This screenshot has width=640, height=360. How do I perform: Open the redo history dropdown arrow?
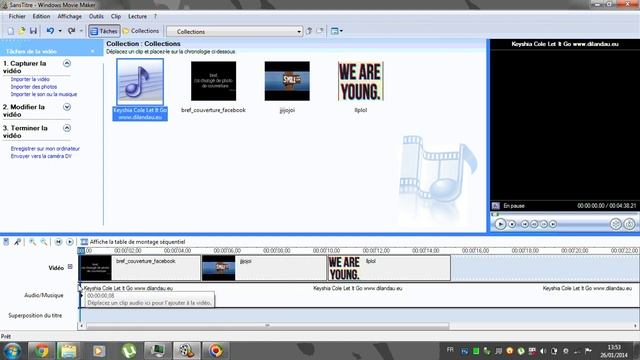pyautogui.click(x=81, y=31)
